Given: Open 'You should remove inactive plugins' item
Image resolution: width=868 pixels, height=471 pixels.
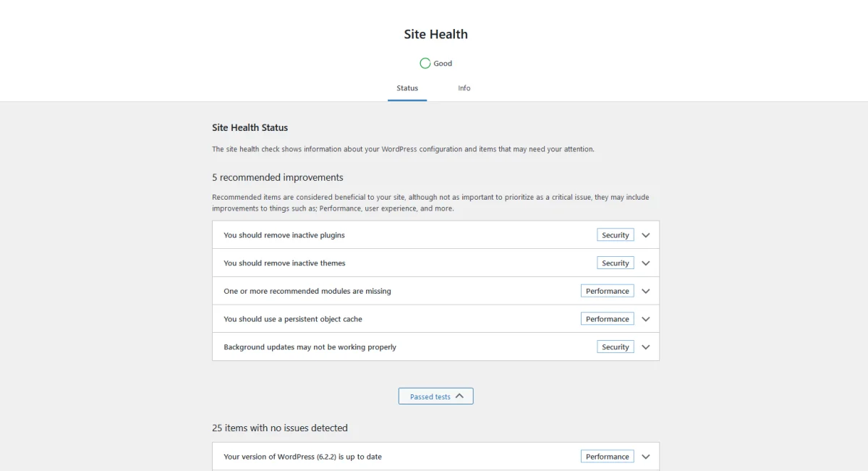Looking at the screenshot, I should pyautogui.click(x=435, y=235).
